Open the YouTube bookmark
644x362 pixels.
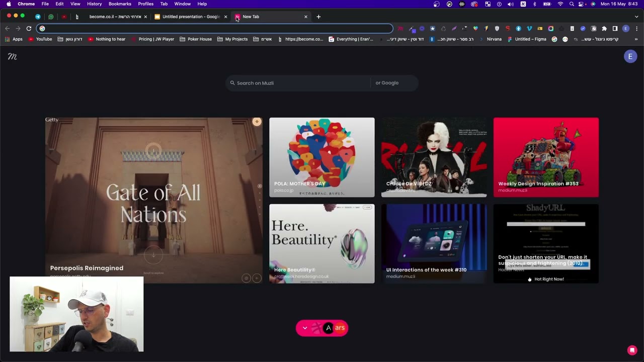(40, 39)
